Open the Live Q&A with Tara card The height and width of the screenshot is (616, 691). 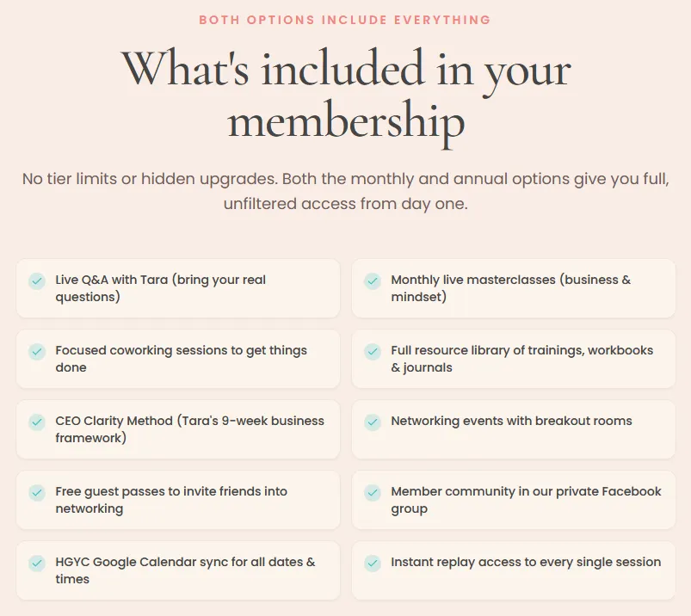click(x=178, y=288)
